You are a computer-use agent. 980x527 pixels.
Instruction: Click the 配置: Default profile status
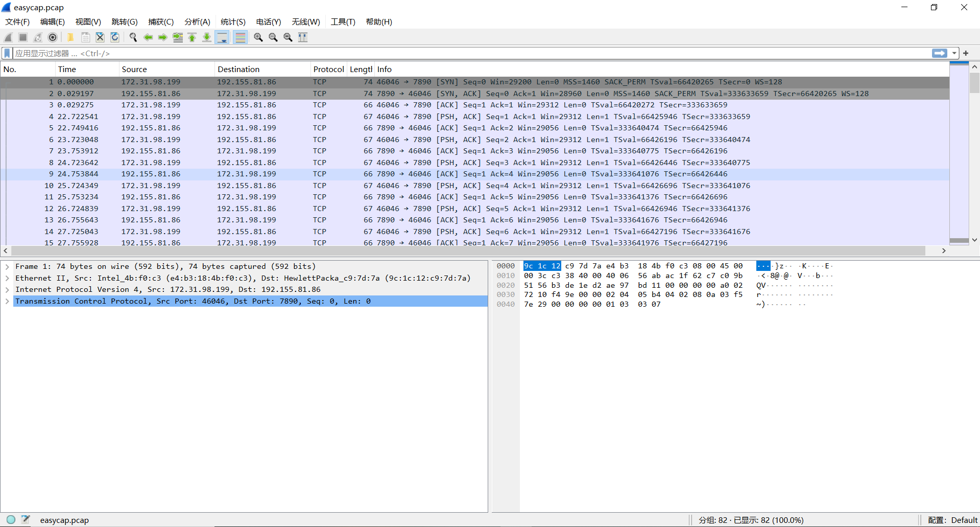click(x=952, y=520)
